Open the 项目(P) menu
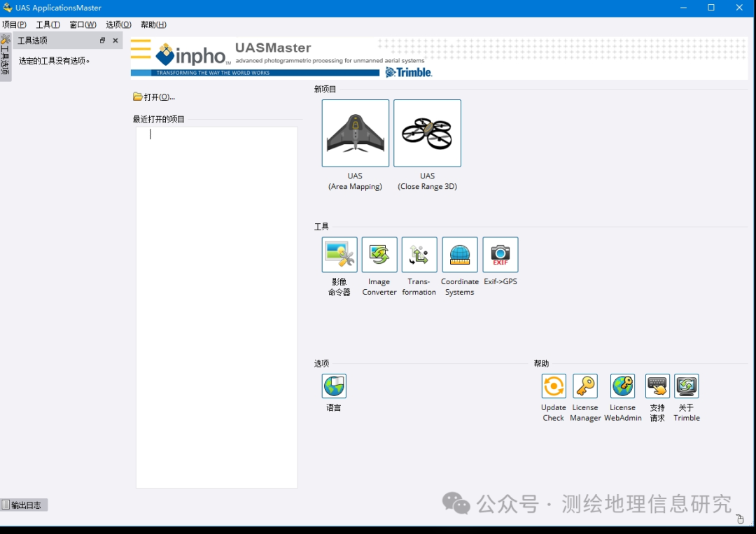Image resolution: width=756 pixels, height=534 pixels. [x=15, y=24]
